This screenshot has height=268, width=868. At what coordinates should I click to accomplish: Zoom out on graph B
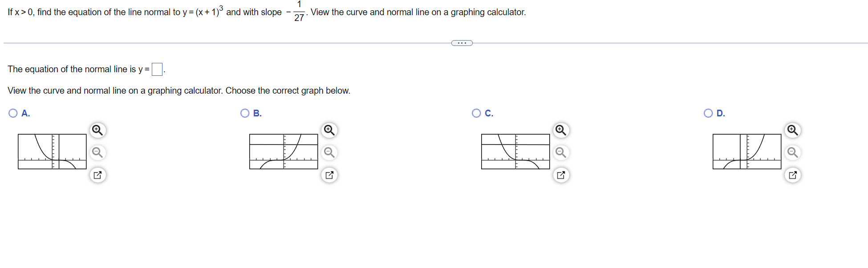click(329, 153)
